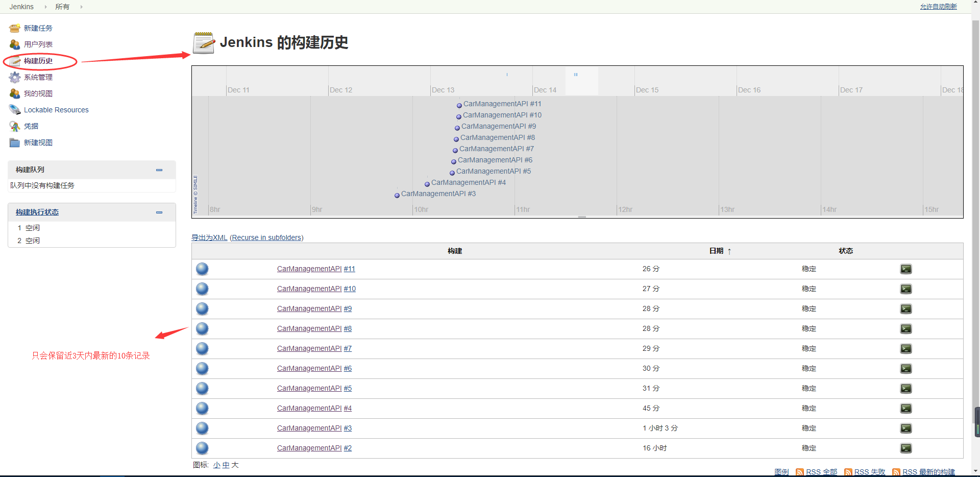
Task: Set icon size to 小
Action: (217, 465)
